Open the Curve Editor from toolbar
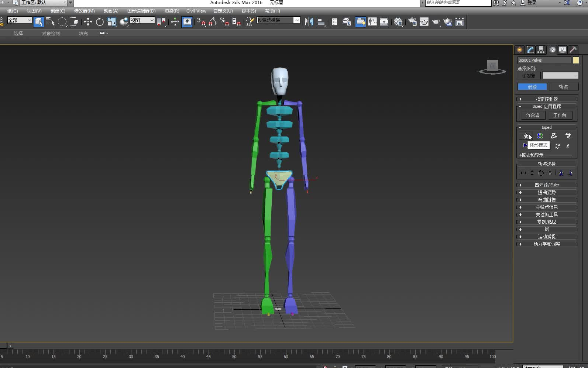 click(x=372, y=22)
